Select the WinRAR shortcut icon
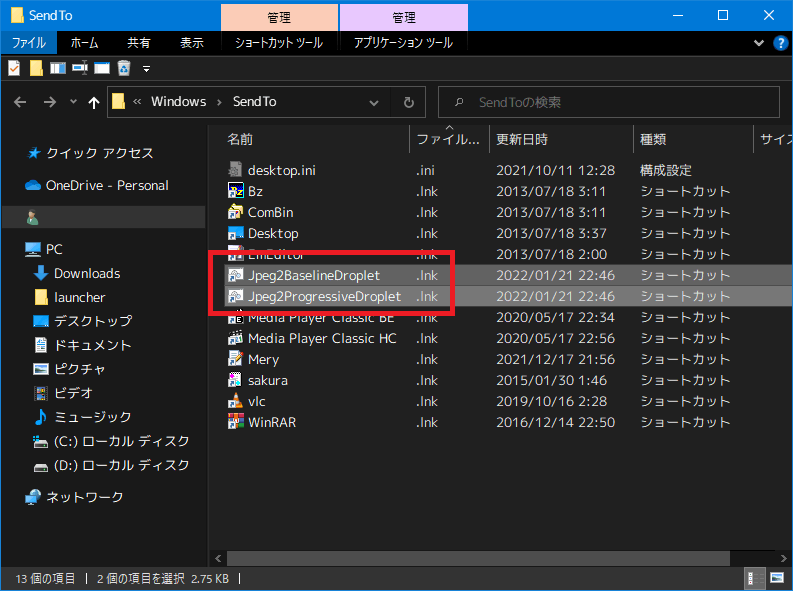793x591 pixels. point(235,422)
